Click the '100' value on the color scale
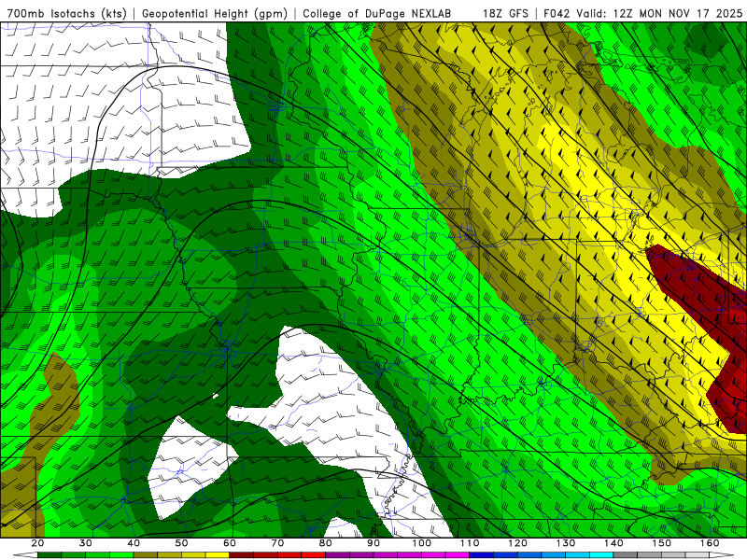This screenshot has height=560, width=747. (x=422, y=543)
